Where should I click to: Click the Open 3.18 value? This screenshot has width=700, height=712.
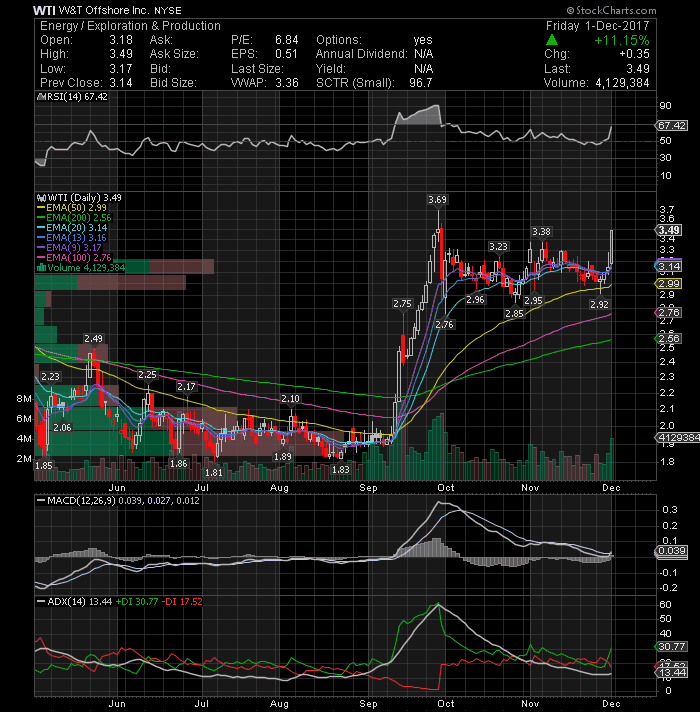click(x=121, y=40)
